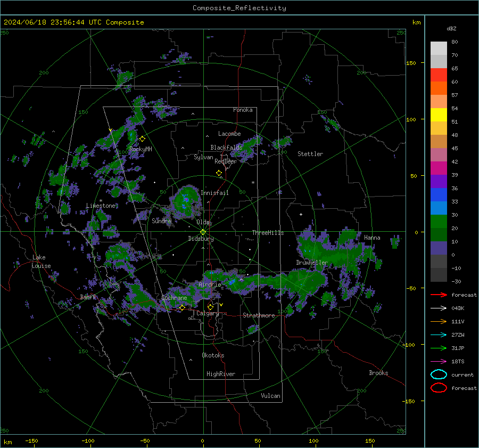The width and height of the screenshot is (479, 448).
Task: Click the Okotoks city label
Action: click(213, 355)
